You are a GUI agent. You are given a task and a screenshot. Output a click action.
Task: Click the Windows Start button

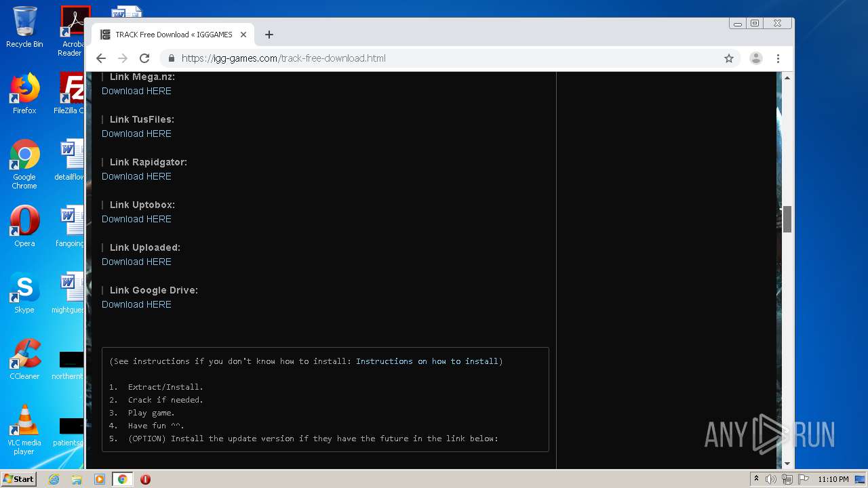[19, 479]
